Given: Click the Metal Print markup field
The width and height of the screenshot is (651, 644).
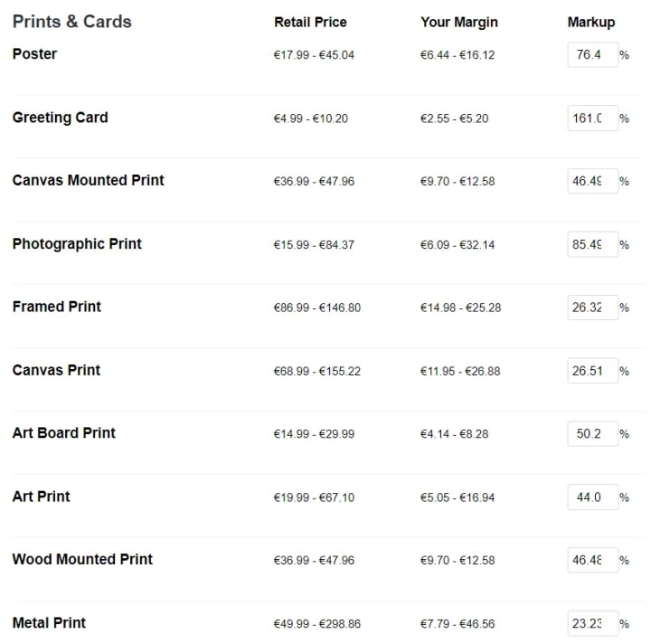Looking at the screenshot, I should tap(592, 623).
